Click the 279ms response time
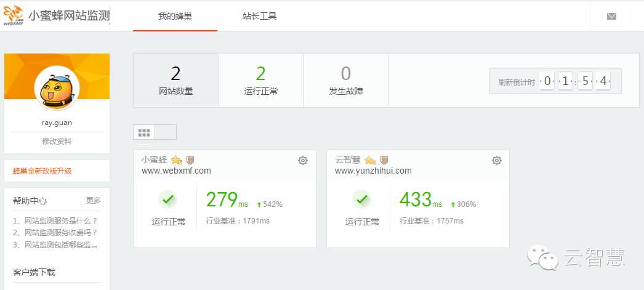Screen dimensions: 644x290 (x=227, y=200)
